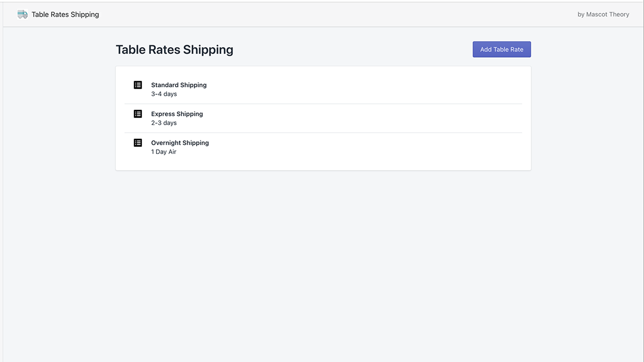Open the Express Shipping rate entry

click(x=177, y=114)
